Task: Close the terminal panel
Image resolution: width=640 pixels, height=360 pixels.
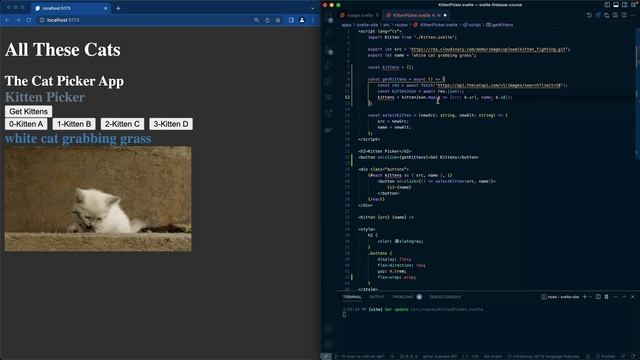Action: [x=633, y=297]
